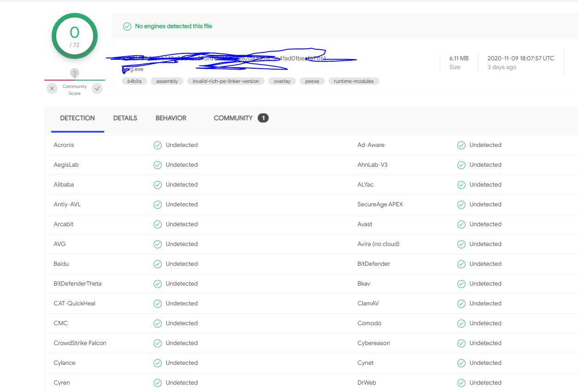
Task: Click the Alibaba undetected check icon
Action: [x=158, y=185]
